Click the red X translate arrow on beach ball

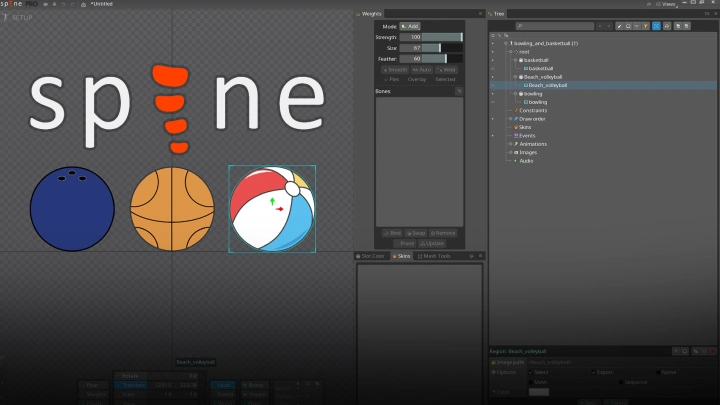coord(280,209)
